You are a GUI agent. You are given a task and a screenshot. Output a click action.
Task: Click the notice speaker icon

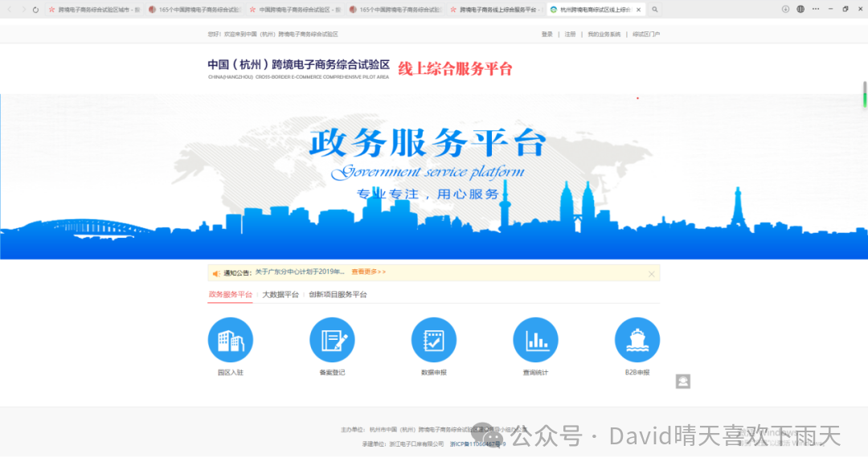[x=216, y=273]
